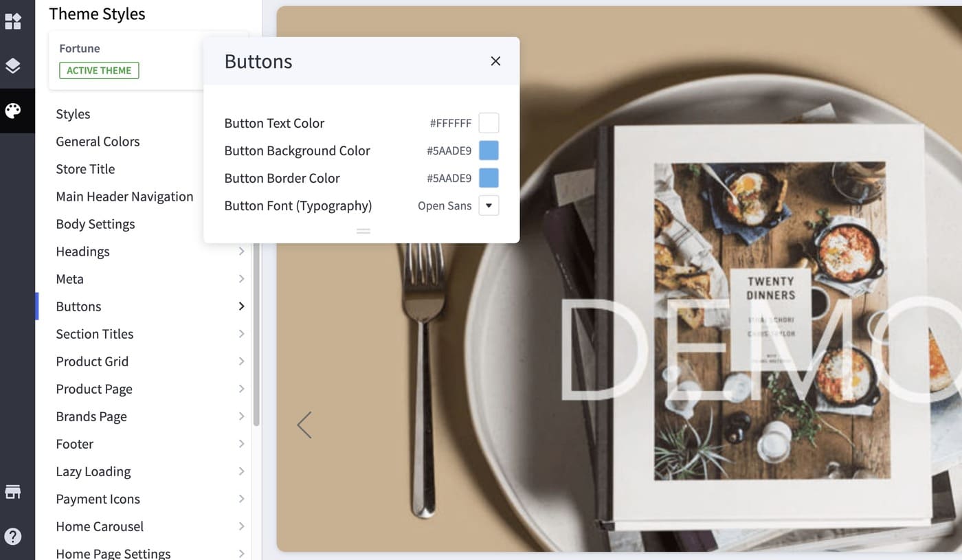This screenshot has width=962, height=560.
Task: Select Home Carousel in the list
Action: pos(100,526)
